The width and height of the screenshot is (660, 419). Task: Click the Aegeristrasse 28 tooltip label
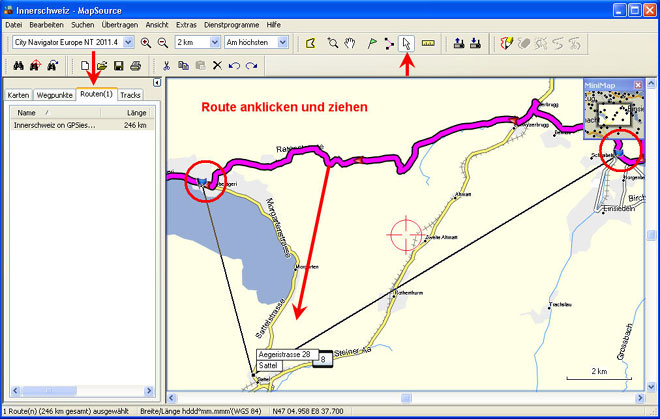287,355
